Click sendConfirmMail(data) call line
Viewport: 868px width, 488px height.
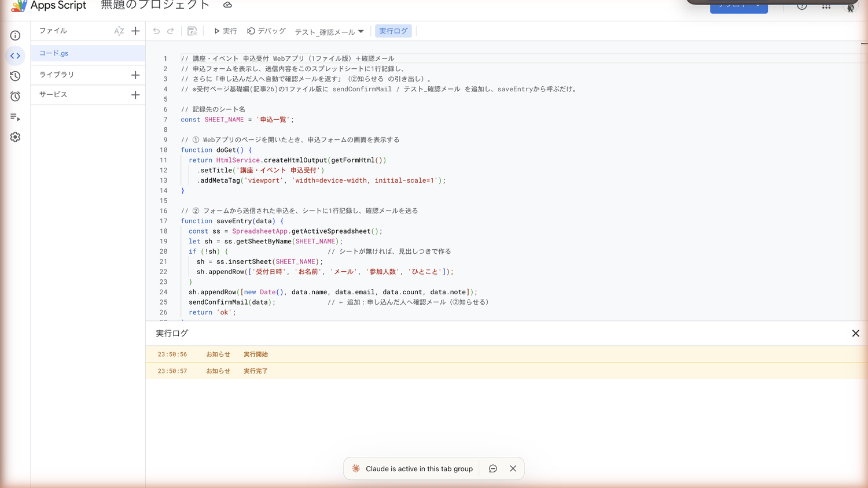232,302
